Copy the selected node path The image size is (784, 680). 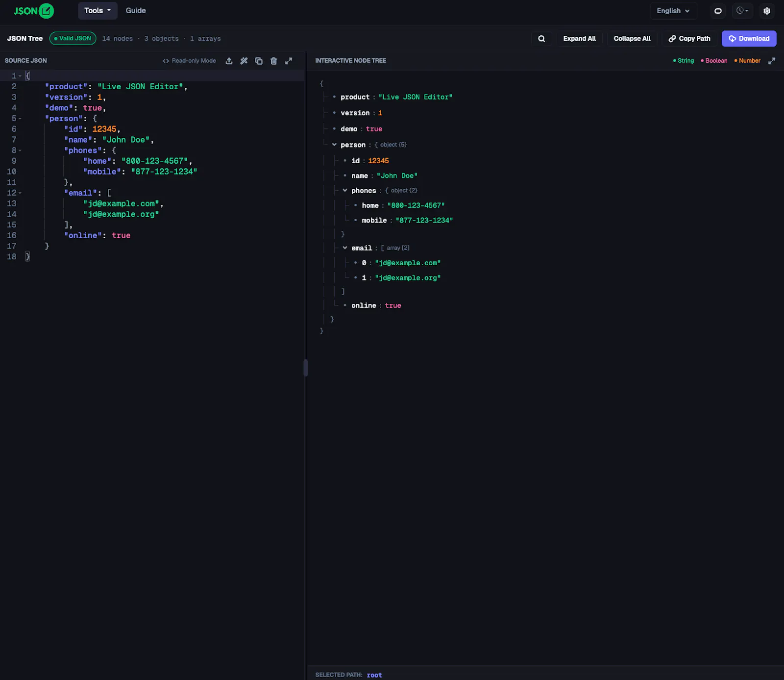689,39
